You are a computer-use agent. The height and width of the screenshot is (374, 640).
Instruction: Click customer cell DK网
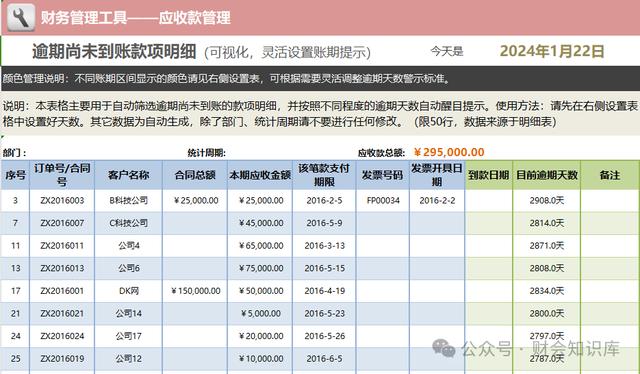tap(129, 291)
